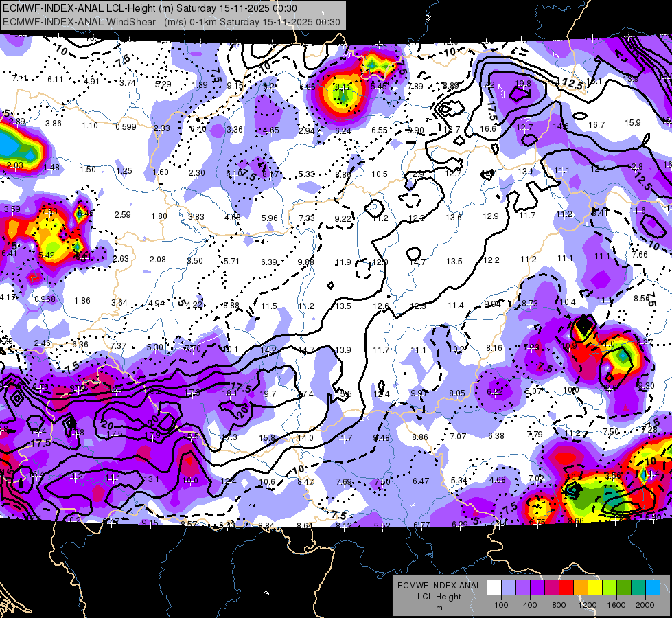Click the grid value "18.1"
Image resolution: width=672 pixels, height=618 pixels.
click(x=230, y=393)
